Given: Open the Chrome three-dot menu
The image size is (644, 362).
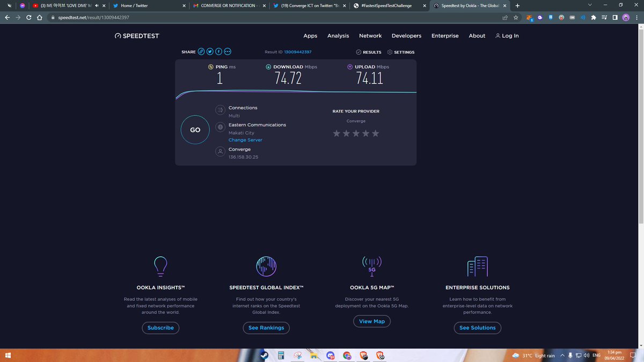Looking at the screenshot, I should tap(637, 17).
